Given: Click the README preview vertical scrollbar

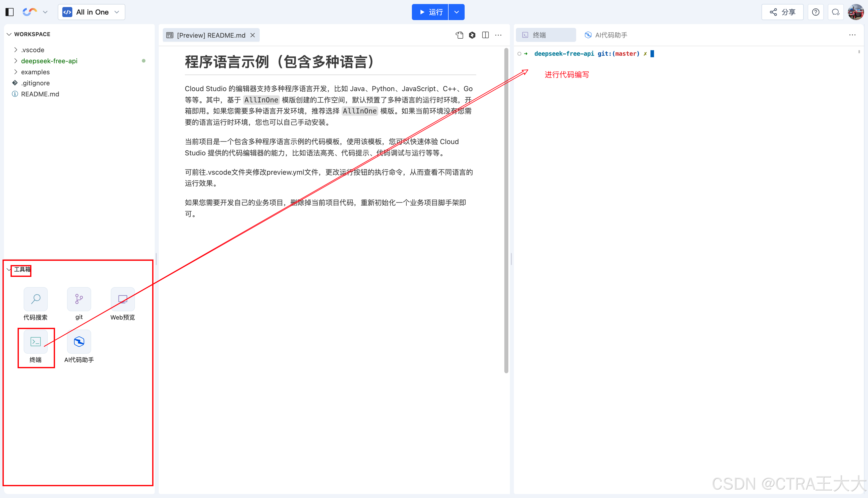Looking at the screenshot, I should pos(506,211).
